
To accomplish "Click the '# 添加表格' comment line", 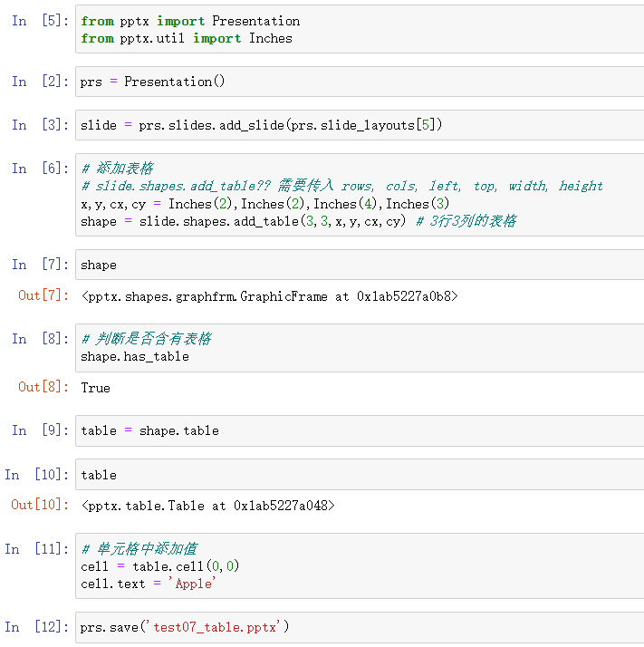I will [118, 169].
